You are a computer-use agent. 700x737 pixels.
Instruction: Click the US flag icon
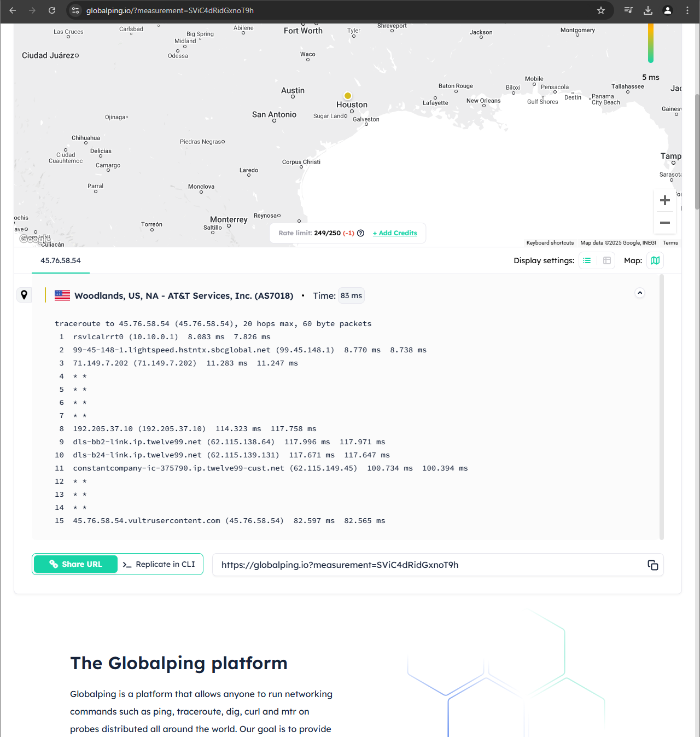[62, 295]
